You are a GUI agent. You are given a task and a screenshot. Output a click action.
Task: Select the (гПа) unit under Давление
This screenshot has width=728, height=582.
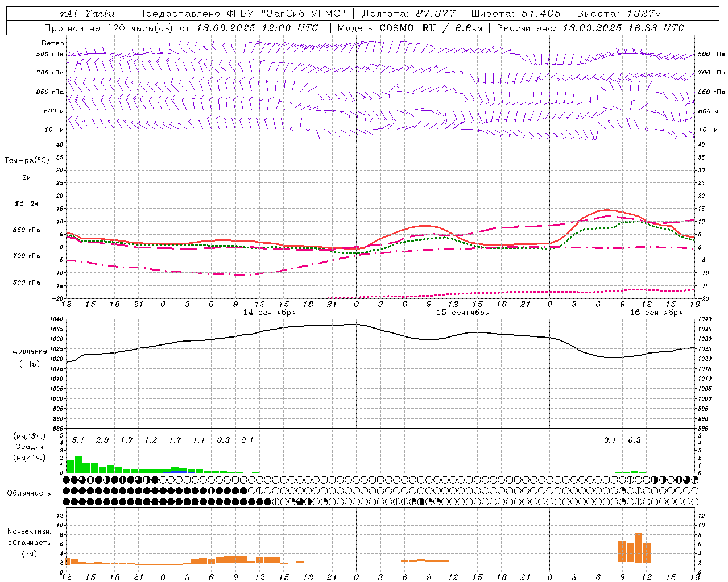30,364
